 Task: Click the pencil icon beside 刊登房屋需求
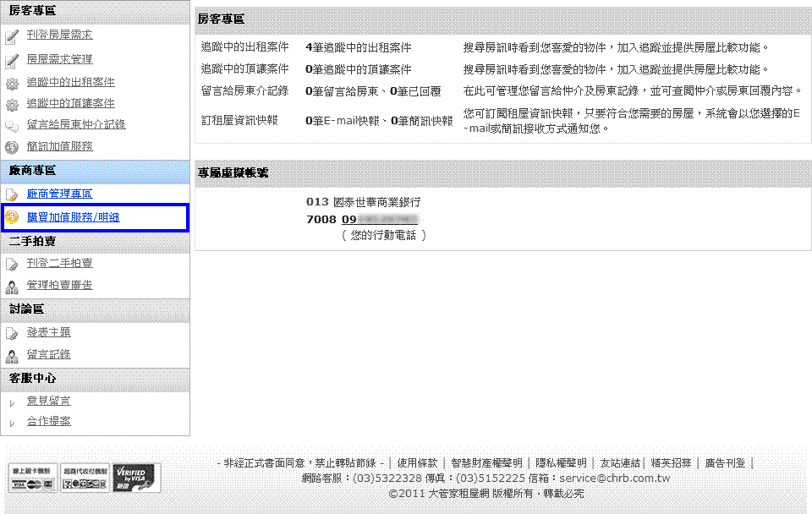(12, 36)
